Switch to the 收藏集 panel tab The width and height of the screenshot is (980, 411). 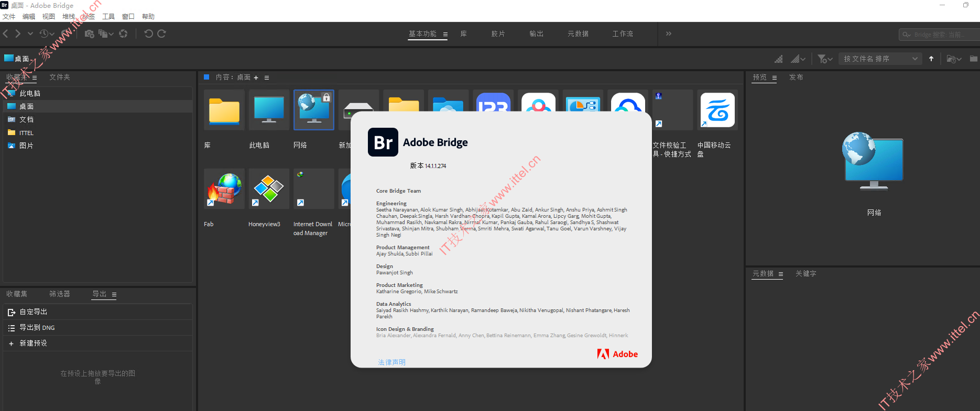(17, 294)
